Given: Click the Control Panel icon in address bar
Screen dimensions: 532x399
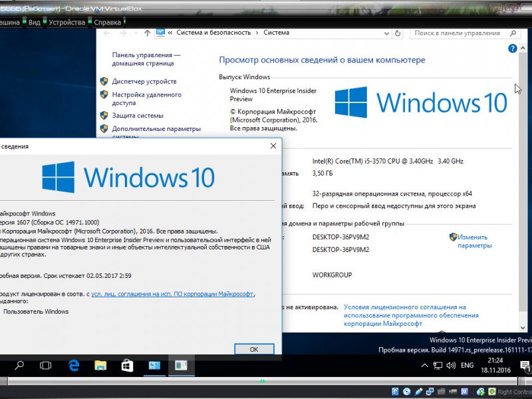Looking at the screenshot, I should 160,33.
